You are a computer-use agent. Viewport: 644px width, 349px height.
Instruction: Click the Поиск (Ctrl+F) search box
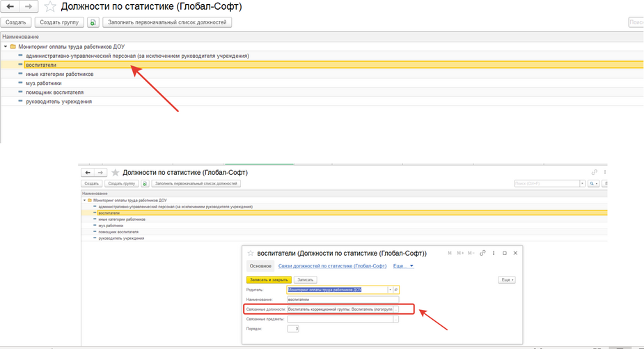[x=547, y=183]
